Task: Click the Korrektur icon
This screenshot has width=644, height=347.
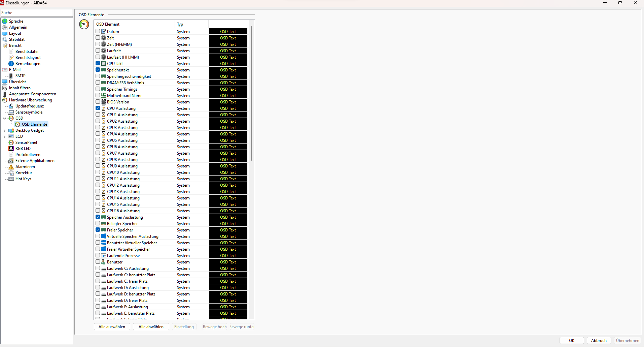Action: tap(11, 173)
